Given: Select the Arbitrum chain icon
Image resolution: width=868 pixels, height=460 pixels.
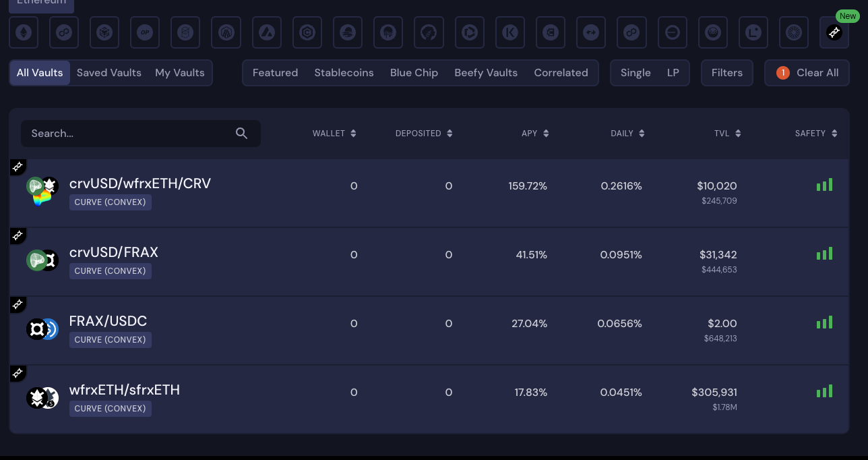Looking at the screenshot, I should point(226,32).
